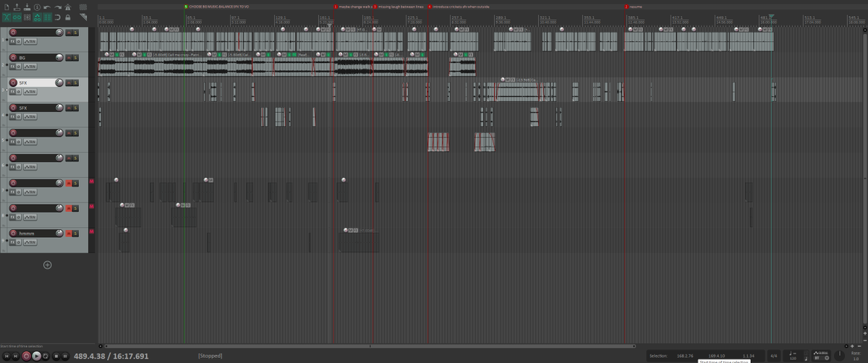The image size is (868, 363).
Task: Click BG track volume knob
Action: (59, 58)
